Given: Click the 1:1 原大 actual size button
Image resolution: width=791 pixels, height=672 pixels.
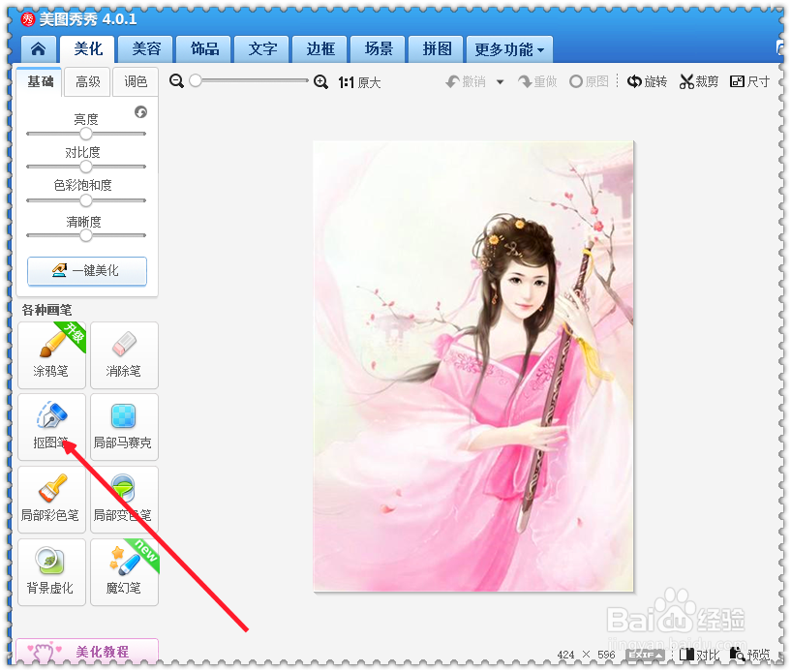Looking at the screenshot, I should click(x=359, y=82).
